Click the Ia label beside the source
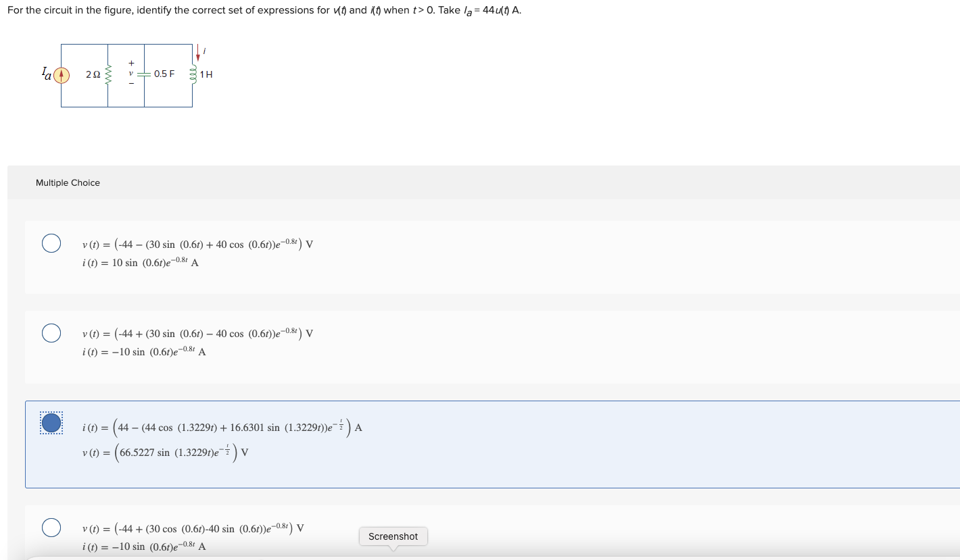Viewport: 960px width, 560px height. 47,72
